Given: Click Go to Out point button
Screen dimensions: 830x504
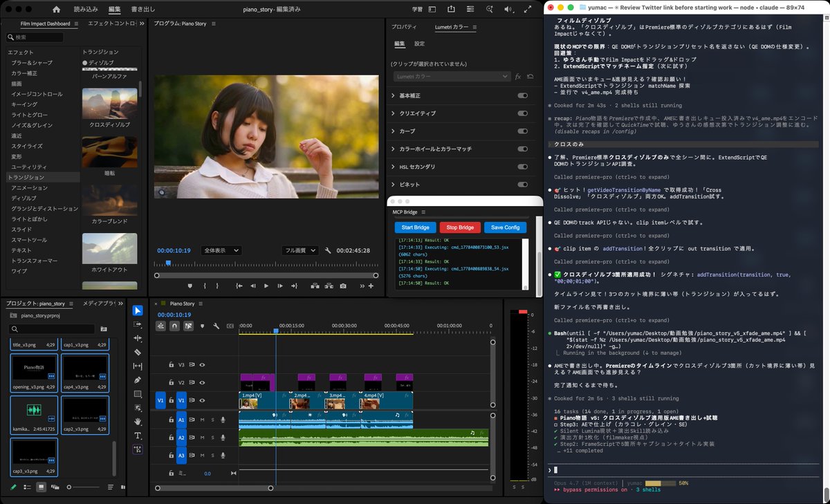Looking at the screenshot, I should [x=294, y=286].
